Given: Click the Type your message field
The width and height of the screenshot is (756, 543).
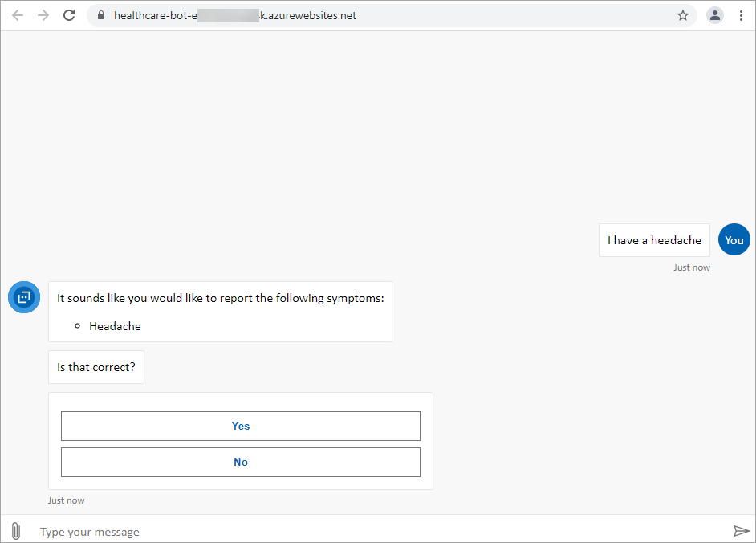Looking at the screenshot, I should 241,531.
